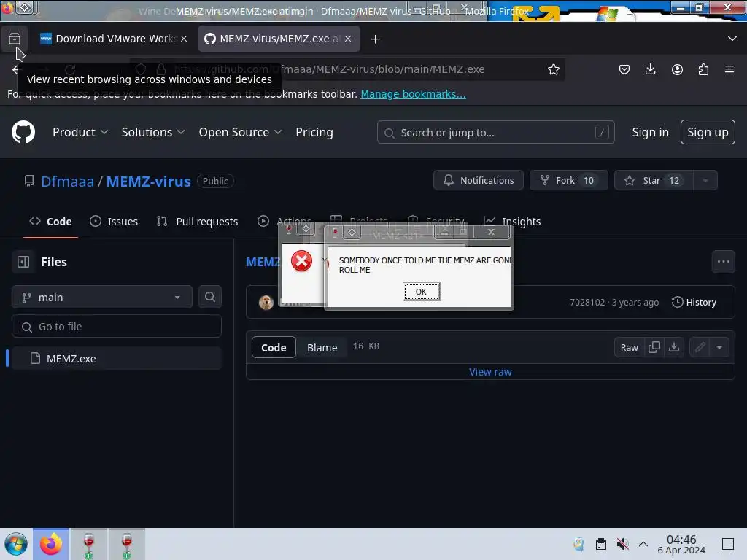Open Firefox hamburger application menu
Image resolution: width=747 pixels, height=560 pixels.
coord(729,69)
